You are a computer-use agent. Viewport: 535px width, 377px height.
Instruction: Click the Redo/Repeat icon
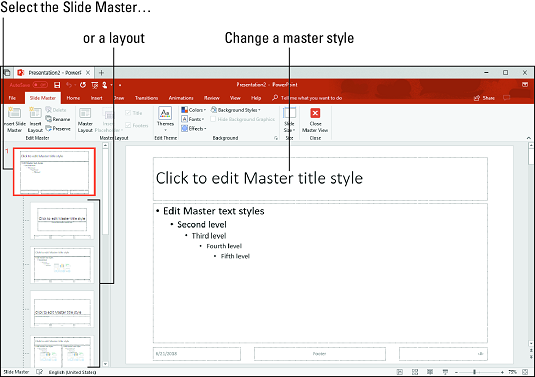(83, 85)
